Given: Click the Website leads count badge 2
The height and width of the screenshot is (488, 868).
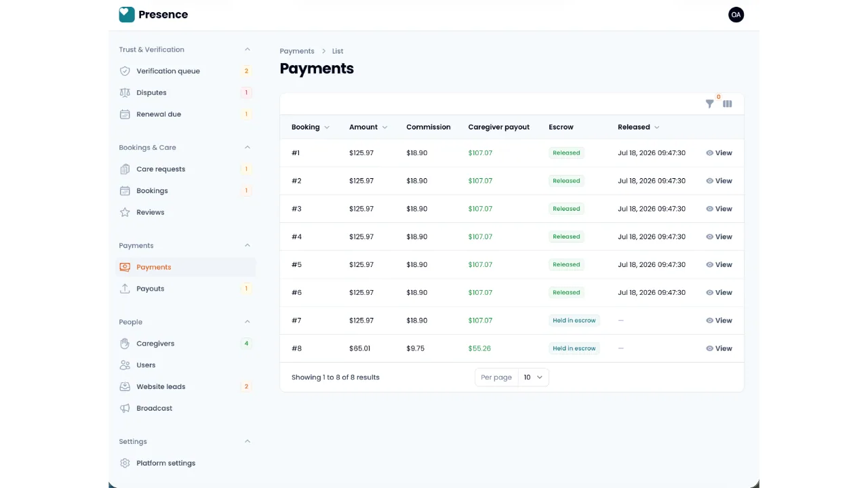Looking at the screenshot, I should click(246, 387).
